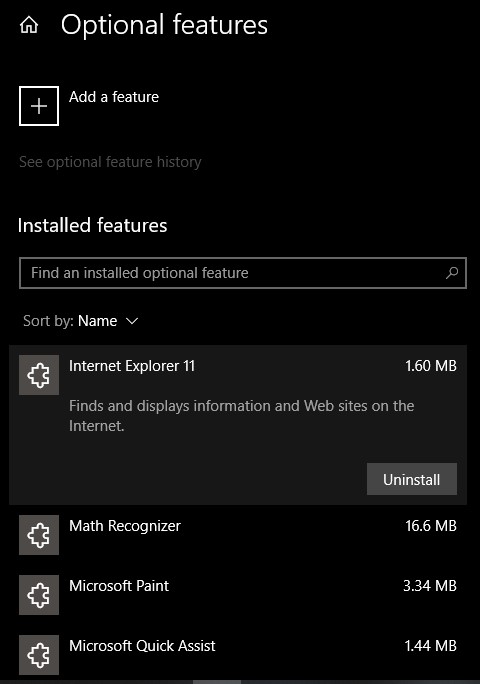The height and width of the screenshot is (684, 480).
Task: Click the Microsoft Quick Assist puzzle icon
Action: [39, 655]
